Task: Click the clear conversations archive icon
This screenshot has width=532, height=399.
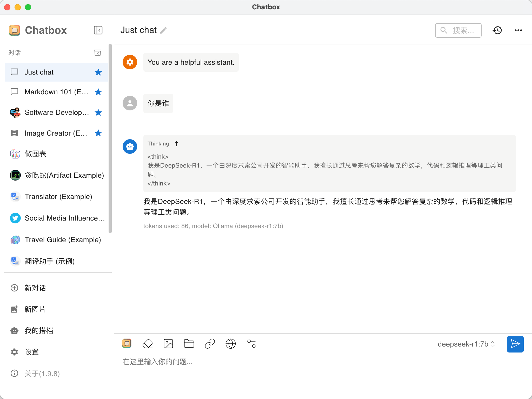Action: coord(98,53)
